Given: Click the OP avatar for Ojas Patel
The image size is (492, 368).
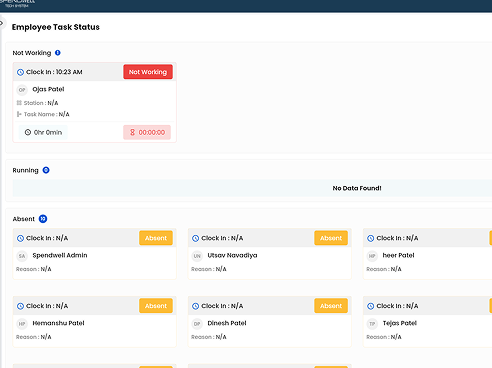Looking at the screenshot, I should point(22,90).
